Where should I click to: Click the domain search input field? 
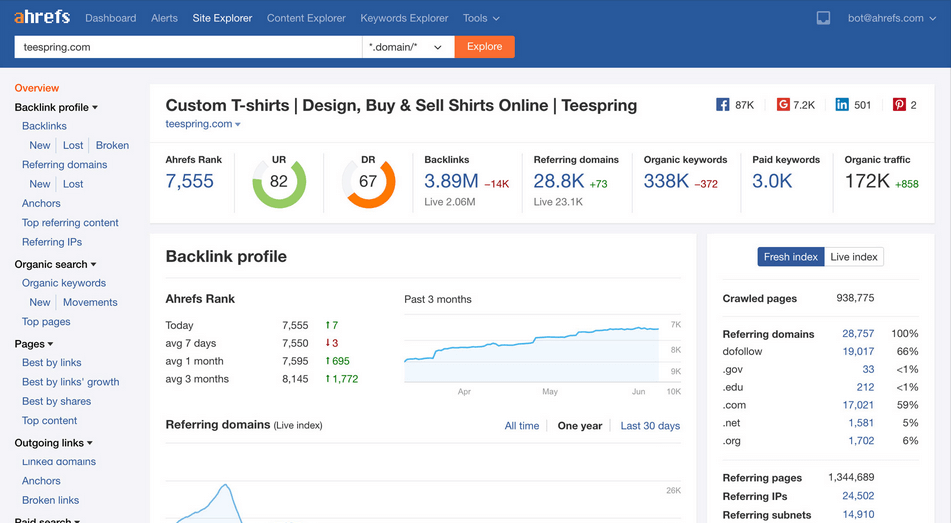pyautogui.click(x=188, y=47)
